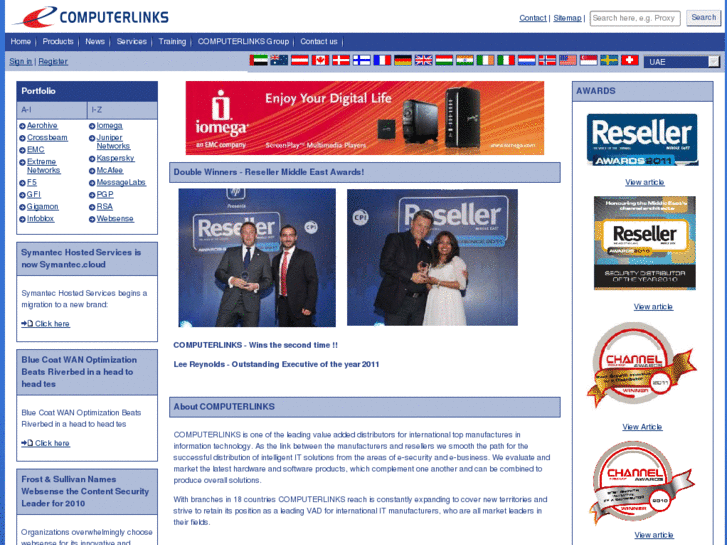Open the Services menu
727x545 pixels.
132,41
